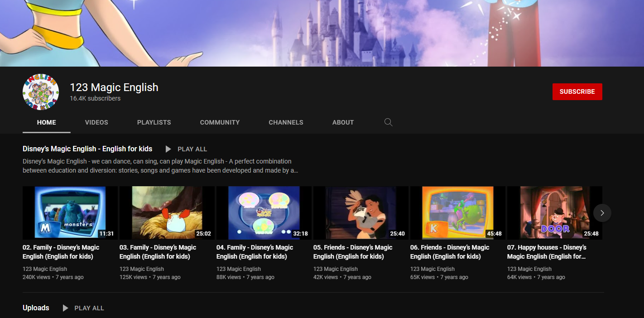The width and height of the screenshot is (644, 318).
Task: Open the COMMUNITY tab
Action: pos(220,122)
